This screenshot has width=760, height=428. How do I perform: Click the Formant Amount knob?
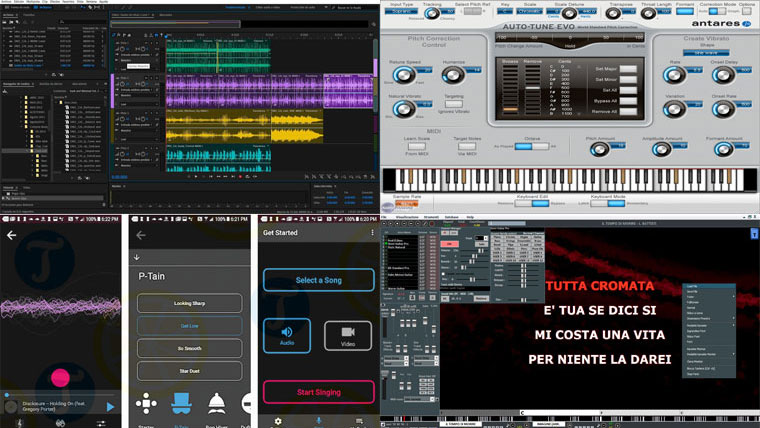(723, 149)
